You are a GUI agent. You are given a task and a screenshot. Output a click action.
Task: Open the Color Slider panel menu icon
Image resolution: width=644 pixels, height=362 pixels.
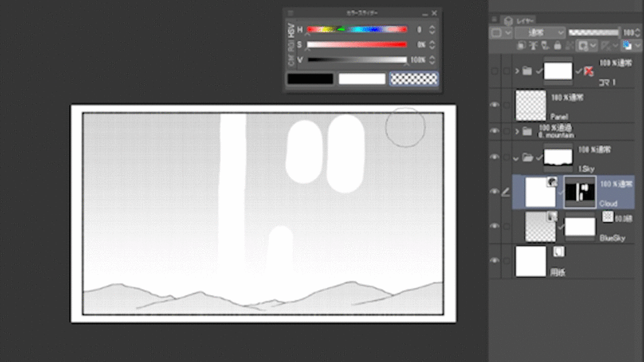pyautogui.click(x=290, y=13)
